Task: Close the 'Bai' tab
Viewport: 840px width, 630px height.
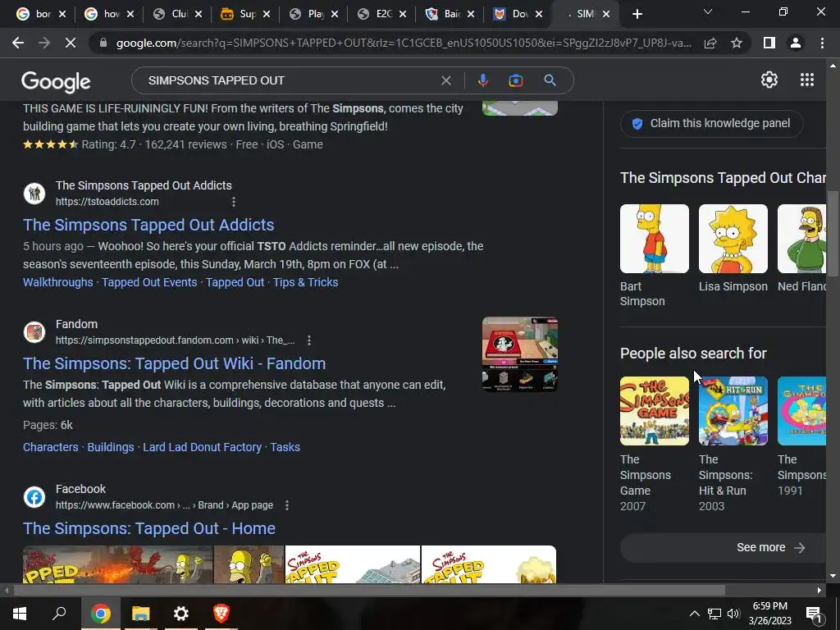Action: click(x=471, y=14)
